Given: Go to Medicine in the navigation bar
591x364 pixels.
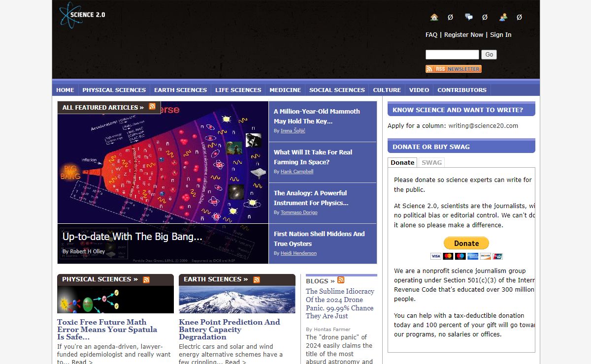Looking at the screenshot, I should (285, 90).
